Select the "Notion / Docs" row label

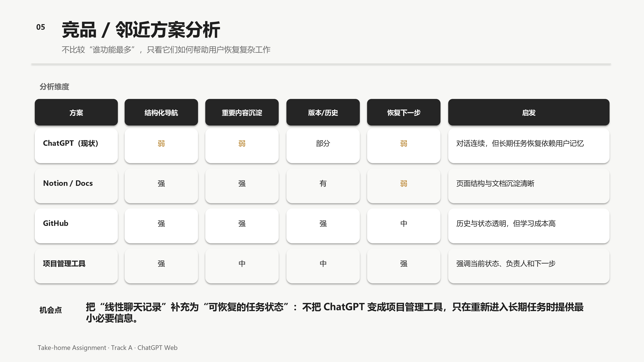68,183
